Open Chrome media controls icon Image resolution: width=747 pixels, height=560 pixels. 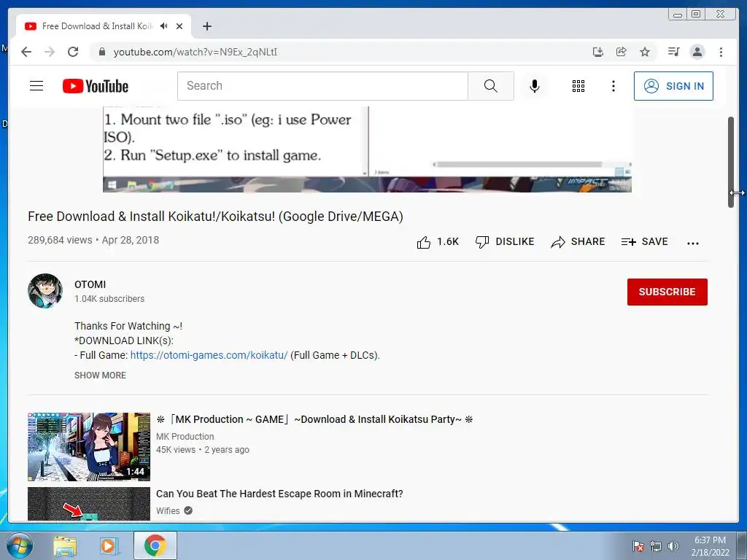point(673,52)
